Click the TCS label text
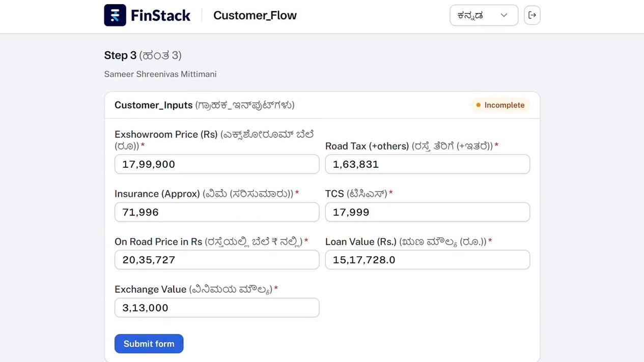This screenshot has width=644, height=362. pyautogui.click(x=359, y=194)
